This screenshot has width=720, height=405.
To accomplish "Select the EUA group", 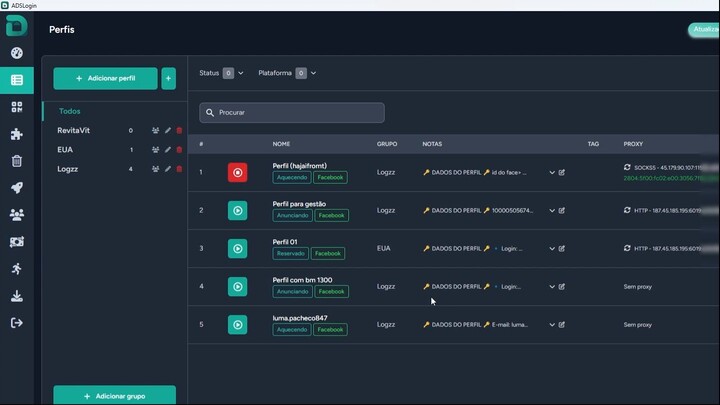I will [x=65, y=150].
